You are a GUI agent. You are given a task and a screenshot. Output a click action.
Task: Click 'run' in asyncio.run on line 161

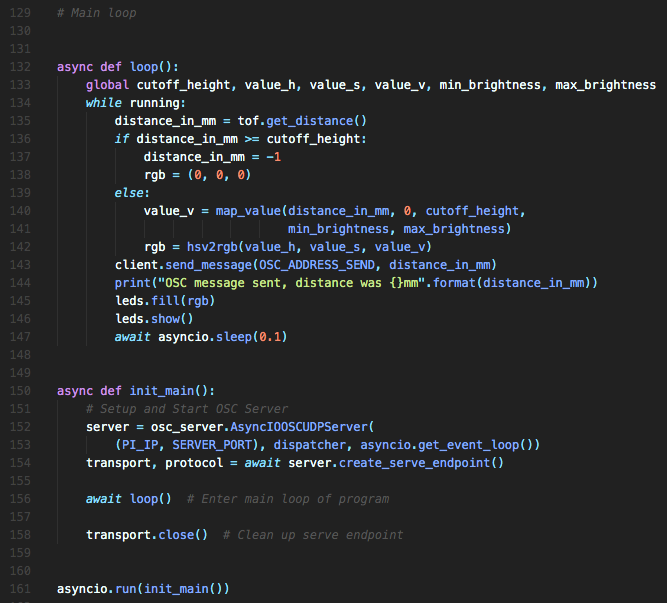tap(125, 589)
